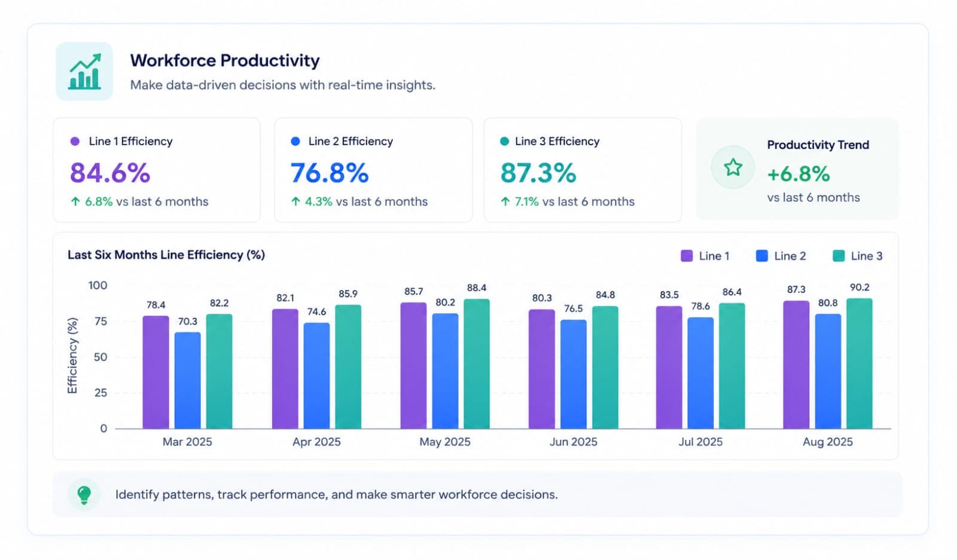Click the teal dot beside Line 3 Efficiency

click(x=504, y=142)
